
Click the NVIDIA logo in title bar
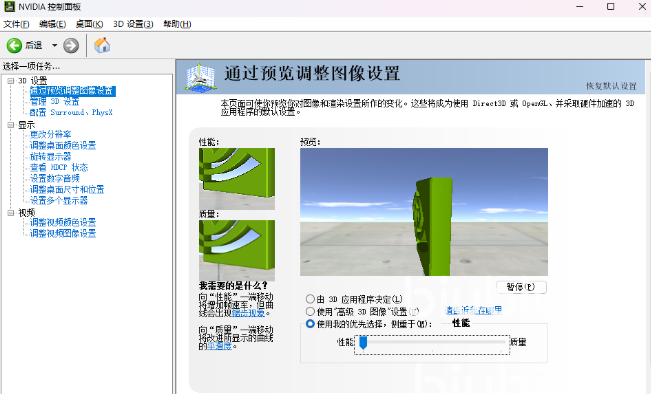(9, 7)
